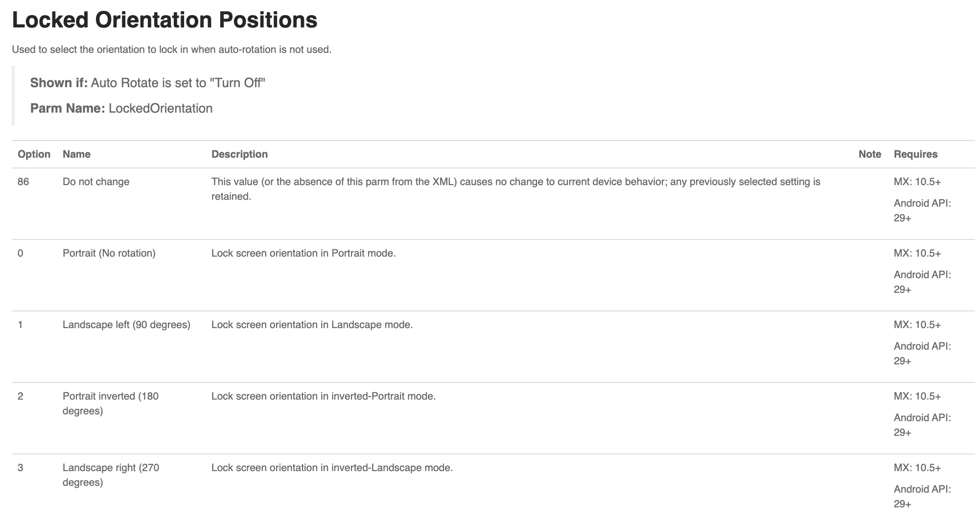This screenshot has height=523, width=980.
Task: Click the Description column header
Action: pos(239,154)
